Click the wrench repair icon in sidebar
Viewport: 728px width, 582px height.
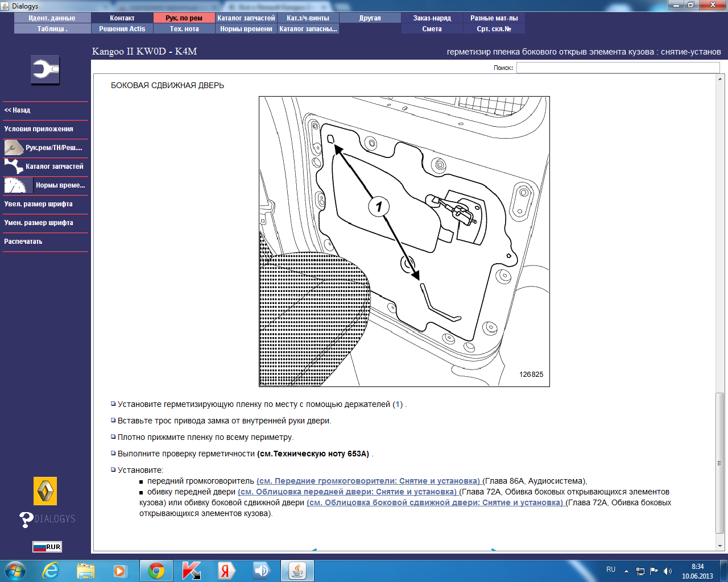pyautogui.click(x=45, y=70)
